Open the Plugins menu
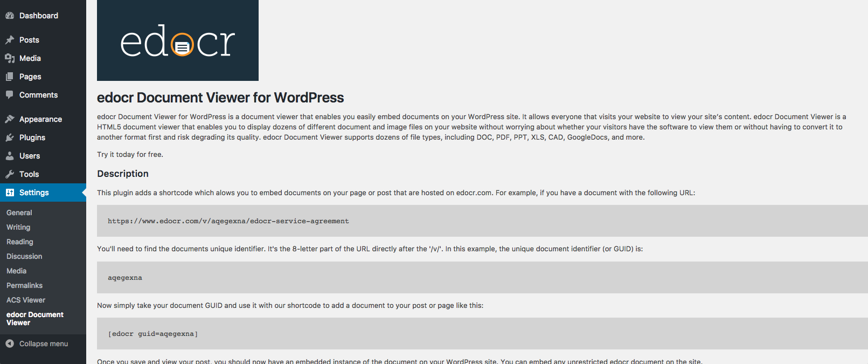This screenshot has height=364, width=868. tap(43, 138)
